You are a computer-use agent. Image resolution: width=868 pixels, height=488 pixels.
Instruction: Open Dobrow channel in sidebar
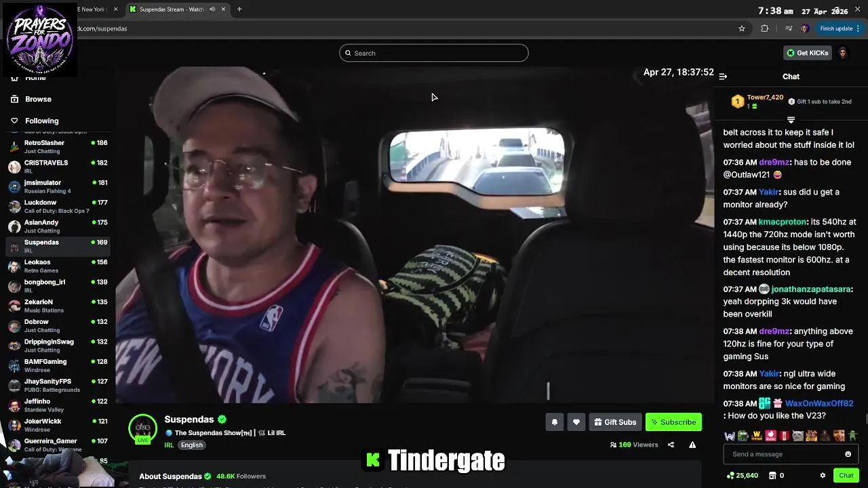(58, 326)
